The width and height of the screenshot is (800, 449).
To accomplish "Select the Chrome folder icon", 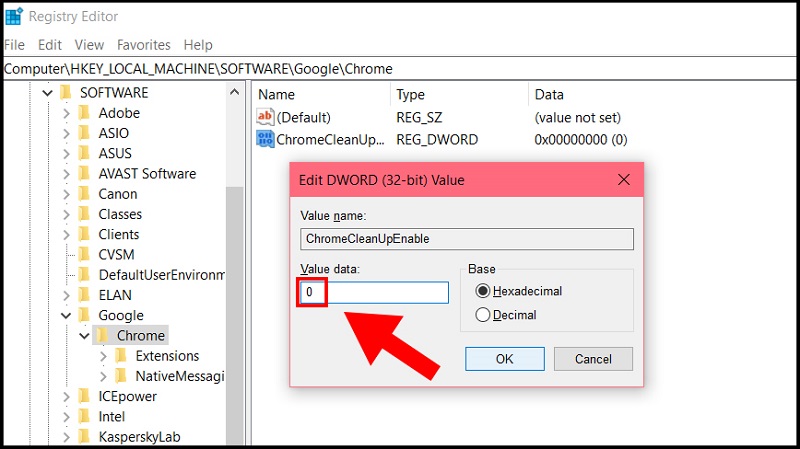I will (x=103, y=335).
